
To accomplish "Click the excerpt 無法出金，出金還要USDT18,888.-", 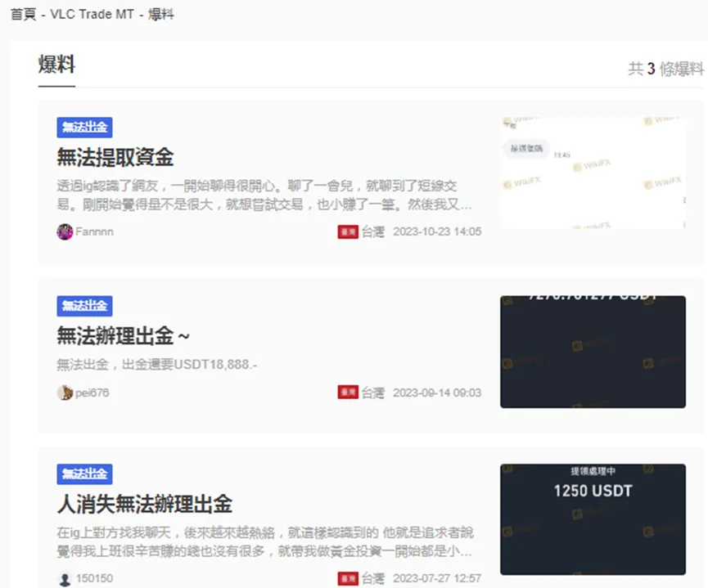I will coord(156,365).
